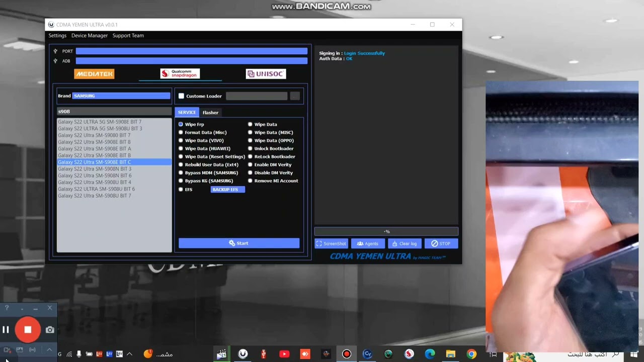Open the Snapdragon app taskbar icon

point(409,354)
